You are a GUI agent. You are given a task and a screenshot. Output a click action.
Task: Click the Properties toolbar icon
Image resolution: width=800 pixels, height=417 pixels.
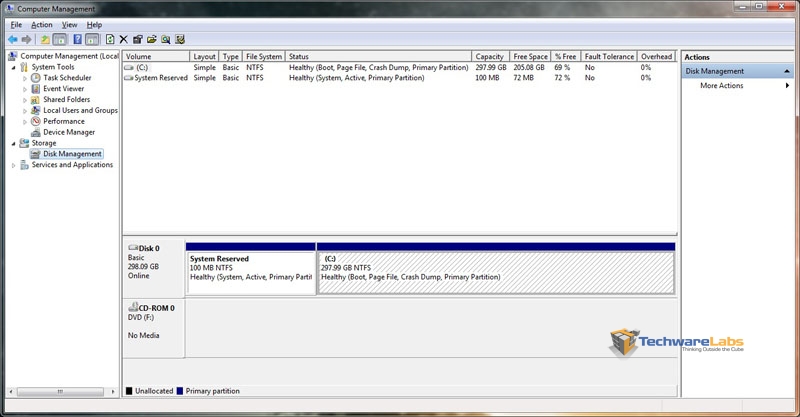137,39
